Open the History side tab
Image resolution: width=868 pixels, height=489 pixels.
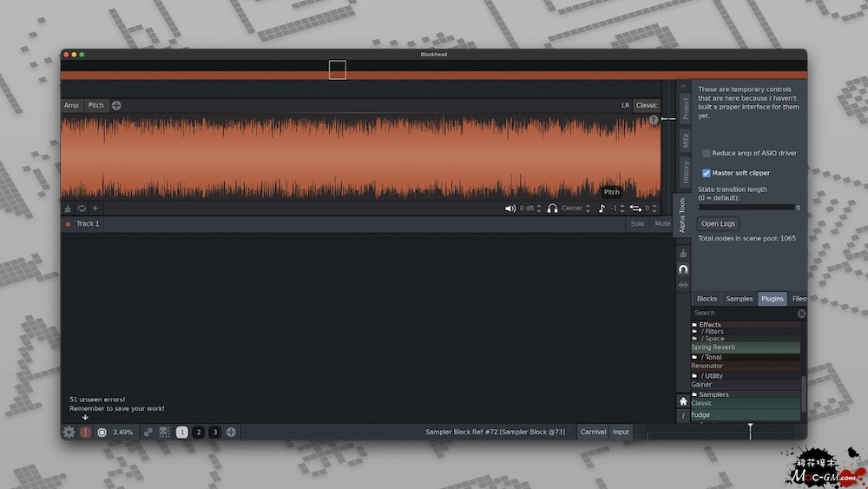(685, 171)
